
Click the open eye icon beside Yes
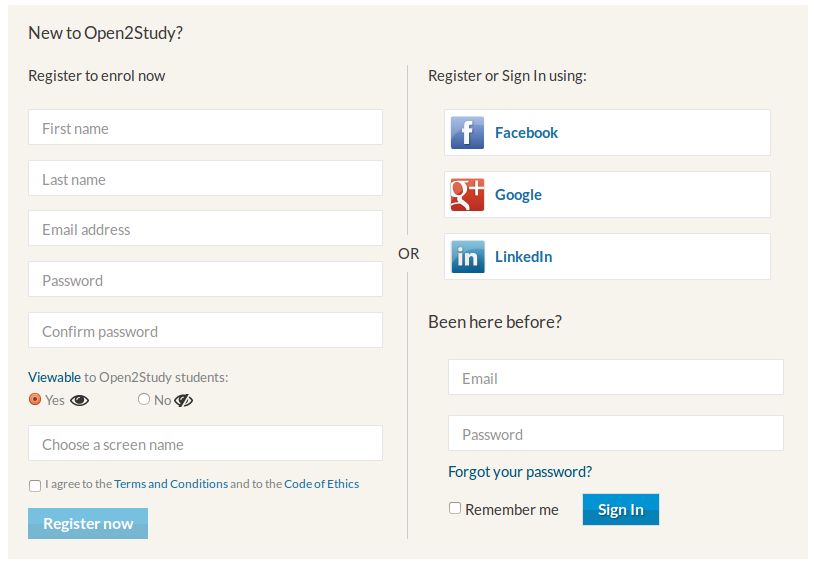[x=79, y=400]
